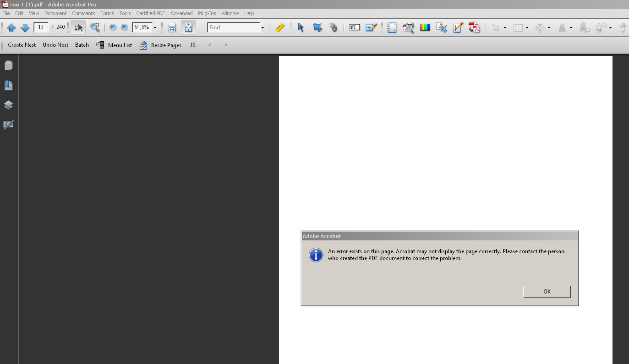Go to next page with down arrow
This screenshot has width=629, height=364.
click(25, 27)
